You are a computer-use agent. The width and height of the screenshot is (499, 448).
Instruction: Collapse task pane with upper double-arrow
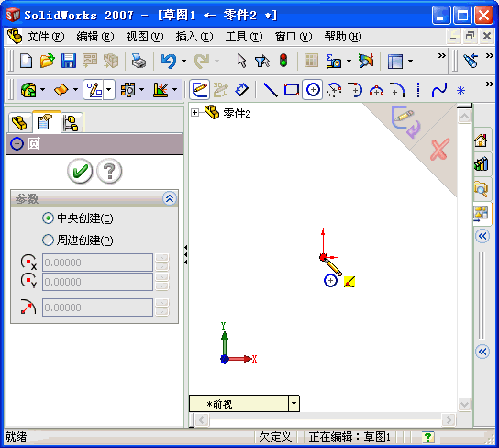[x=482, y=236]
